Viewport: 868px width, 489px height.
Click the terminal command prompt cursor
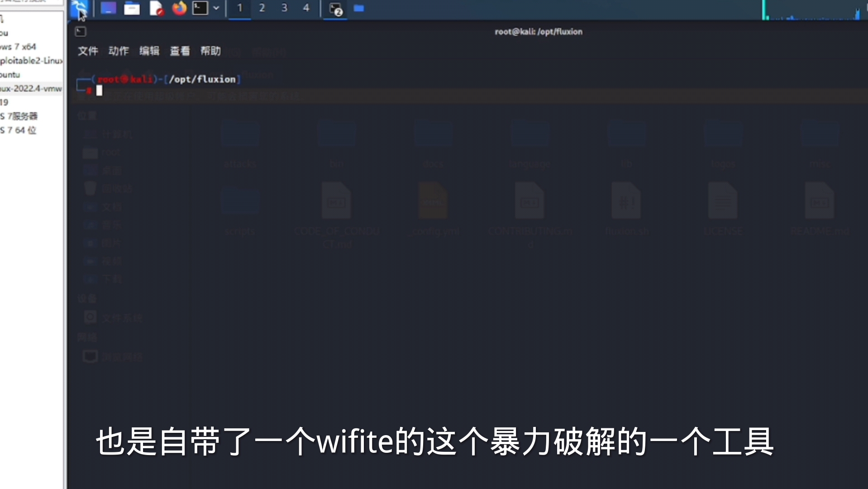click(99, 91)
